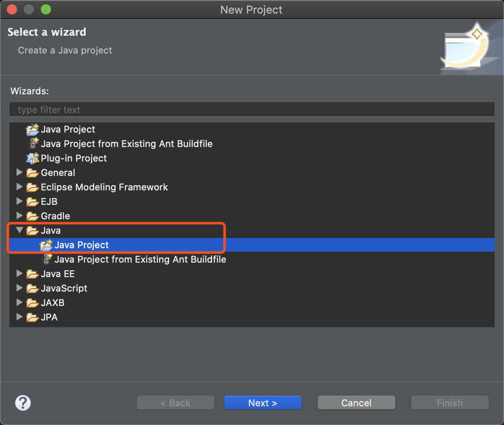
Task: Click the JPA folder icon
Action: point(32,317)
